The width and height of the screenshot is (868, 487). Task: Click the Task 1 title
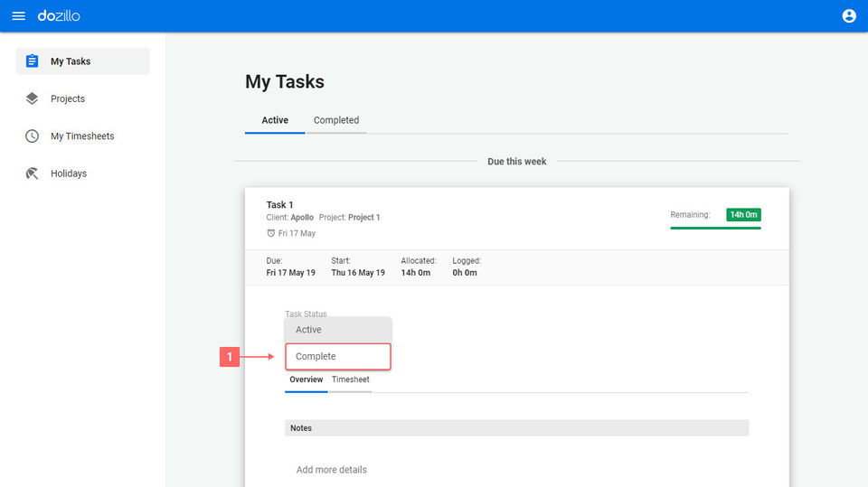(279, 205)
